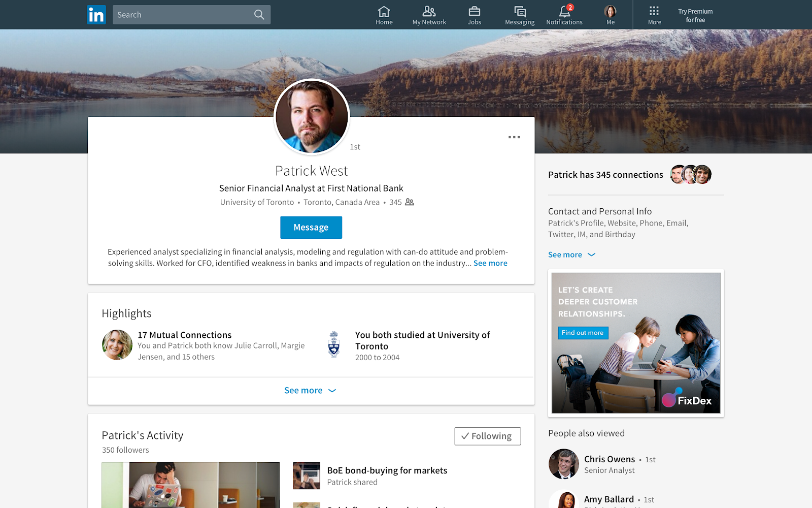The height and width of the screenshot is (508, 812).
Task: Check Notifications with the bell icon
Action: 563,11
